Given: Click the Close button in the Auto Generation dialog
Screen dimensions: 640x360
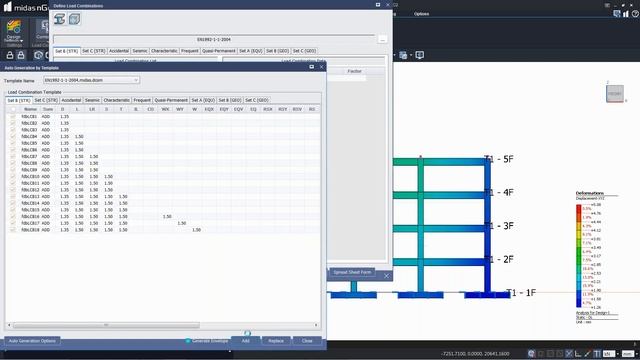Looking at the screenshot, I should (x=307, y=341).
